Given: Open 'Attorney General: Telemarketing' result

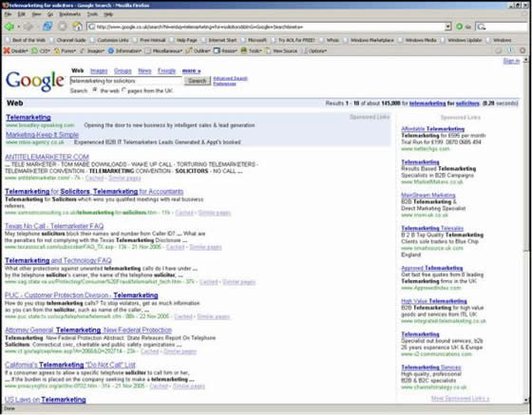Looking at the screenshot, I should point(88,330).
